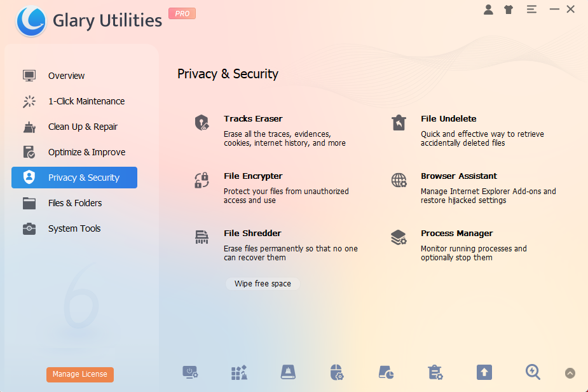
Task: Click the shirt-shaped skin icon
Action: coord(509,10)
